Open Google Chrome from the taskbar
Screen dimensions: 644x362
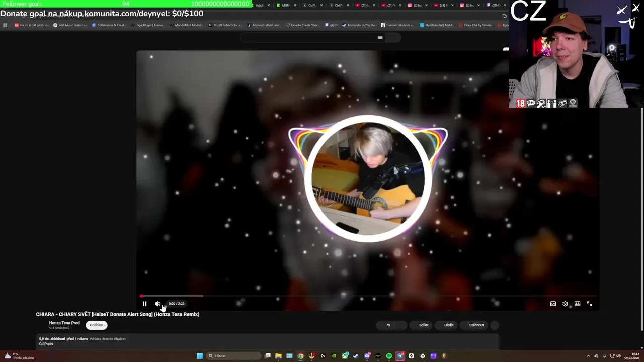(300, 356)
